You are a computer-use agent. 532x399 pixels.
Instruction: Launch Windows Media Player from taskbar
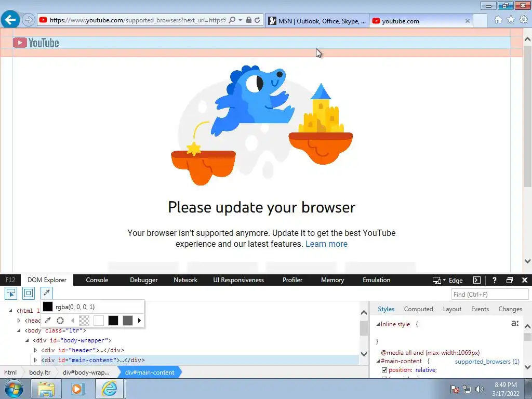(77, 389)
